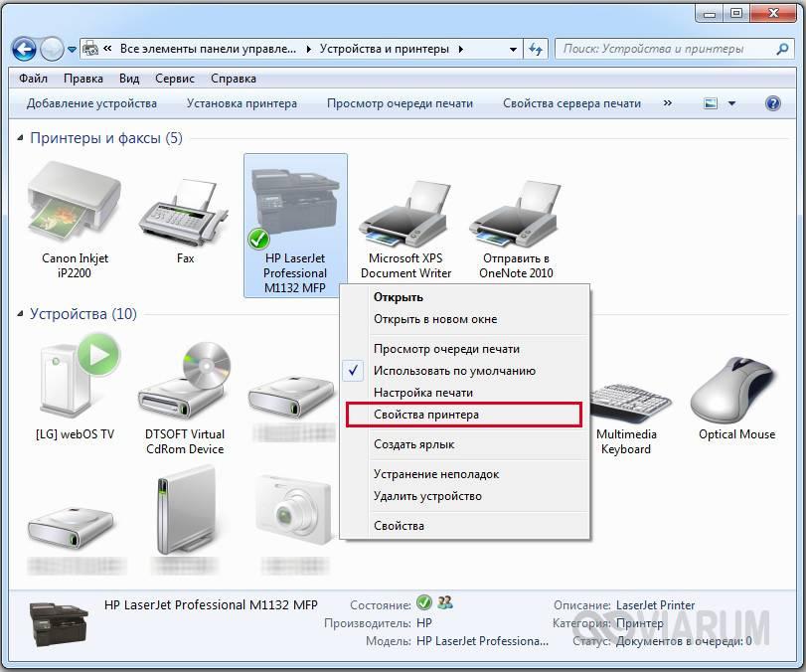This screenshot has width=806, height=672.
Task: Click the HP printer thumbnail in details pane
Action: point(59,624)
